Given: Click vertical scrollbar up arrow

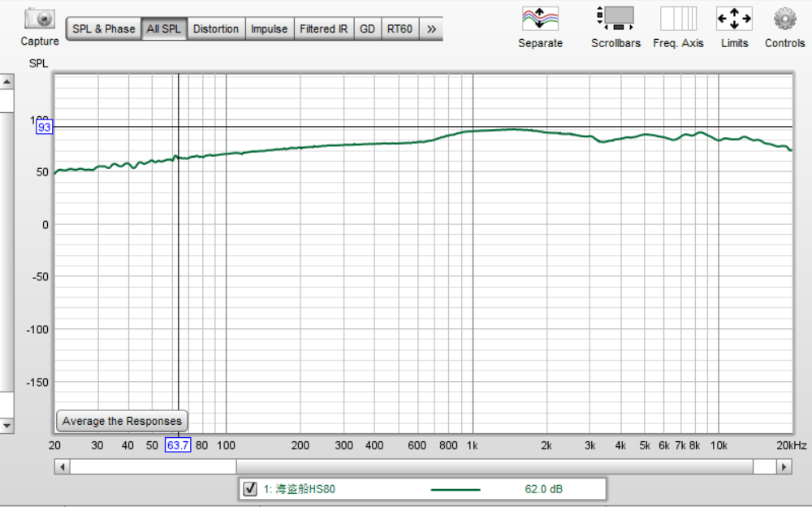Looking at the screenshot, I should pos(6,82).
